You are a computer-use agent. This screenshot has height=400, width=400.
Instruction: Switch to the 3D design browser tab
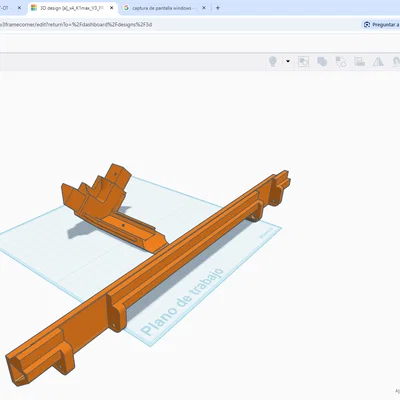(x=73, y=8)
